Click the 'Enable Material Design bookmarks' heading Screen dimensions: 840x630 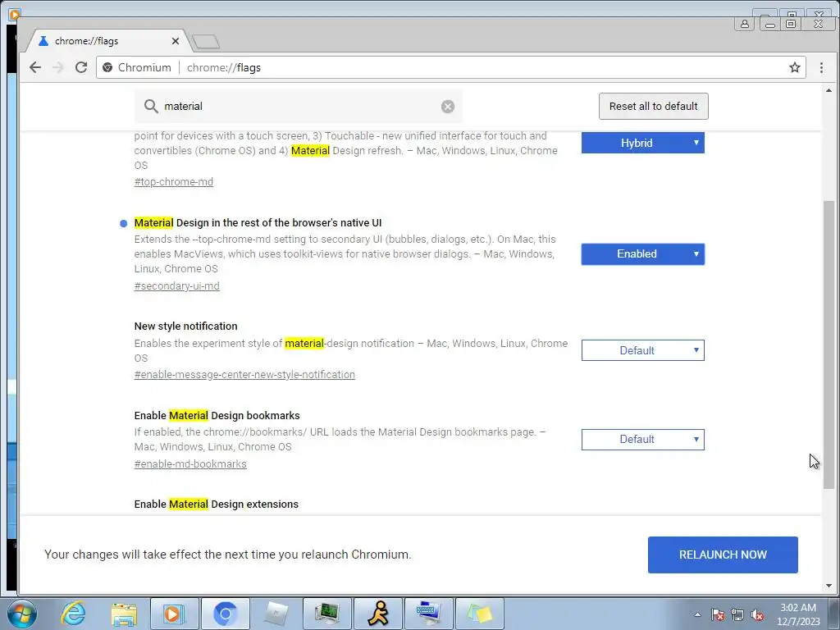click(x=217, y=416)
